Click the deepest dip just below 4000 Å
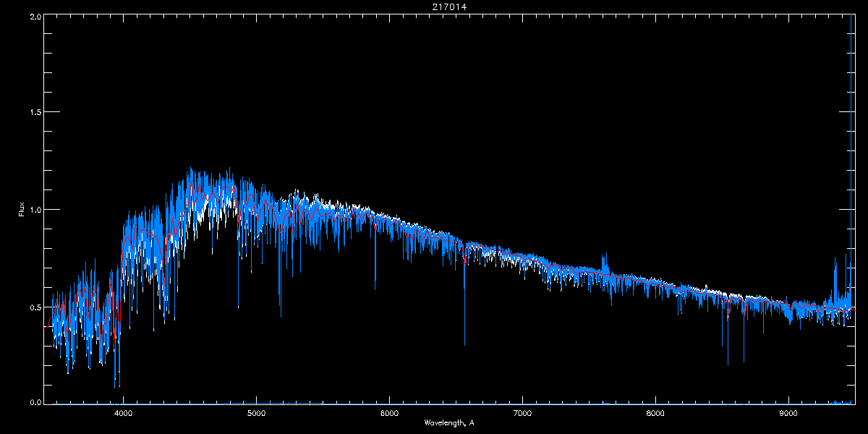Viewport: 868px width, 434px height. 114,386
